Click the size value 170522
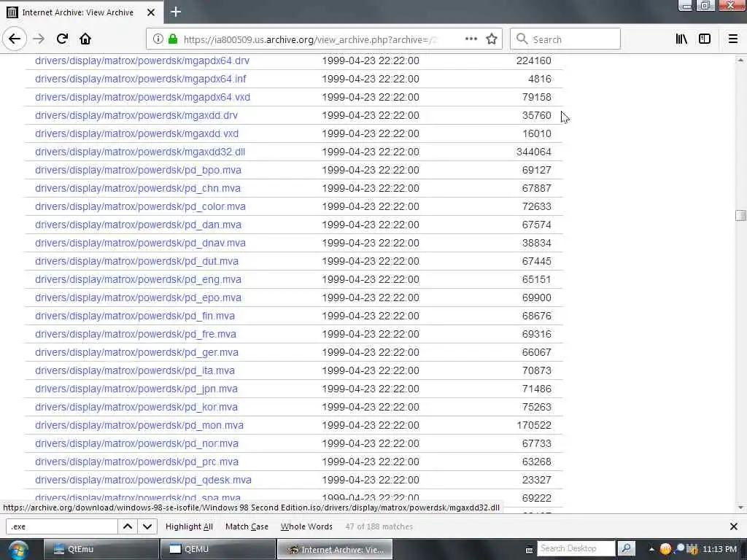The height and width of the screenshot is (560, 747). [x=533, y=425]
